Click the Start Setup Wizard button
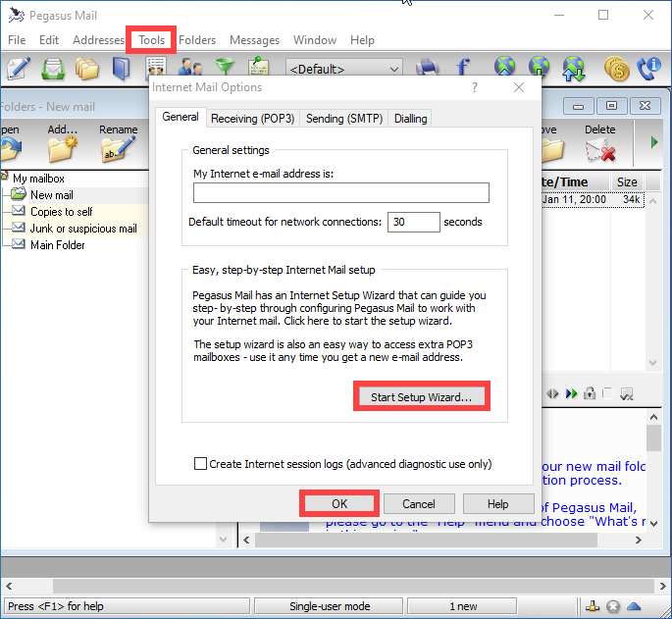672x619 pixels. 421,397
